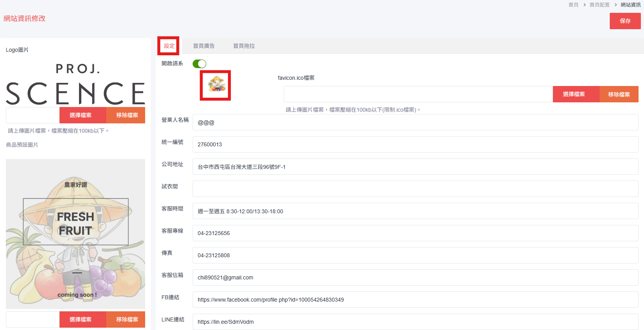Click the favicon 100kb upload hint text
This screenshot has width=644, height=330.
point(353,110)
